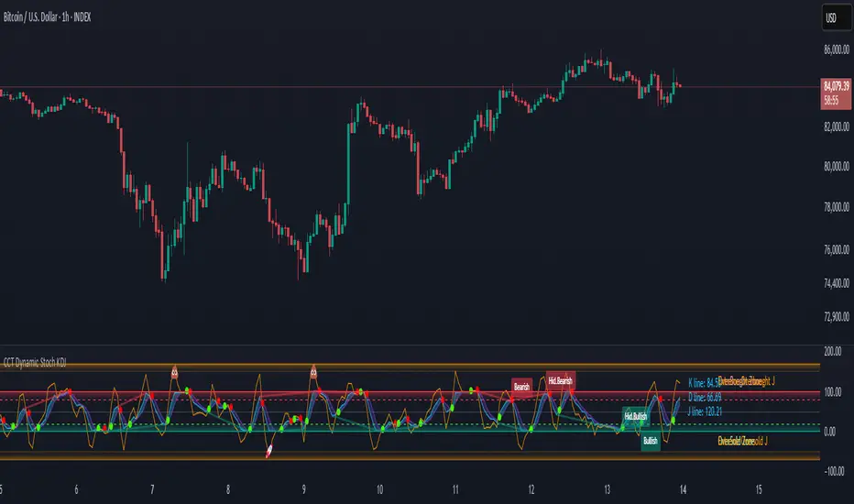Click the 78,000.00 price scale label
Viewport: 854px width, 504px height.
[x=836, y=207]
